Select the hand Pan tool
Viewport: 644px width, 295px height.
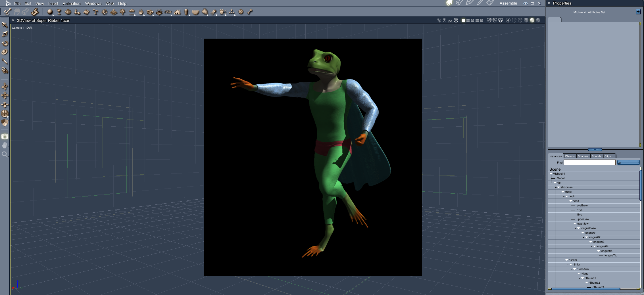coord(5,145)
